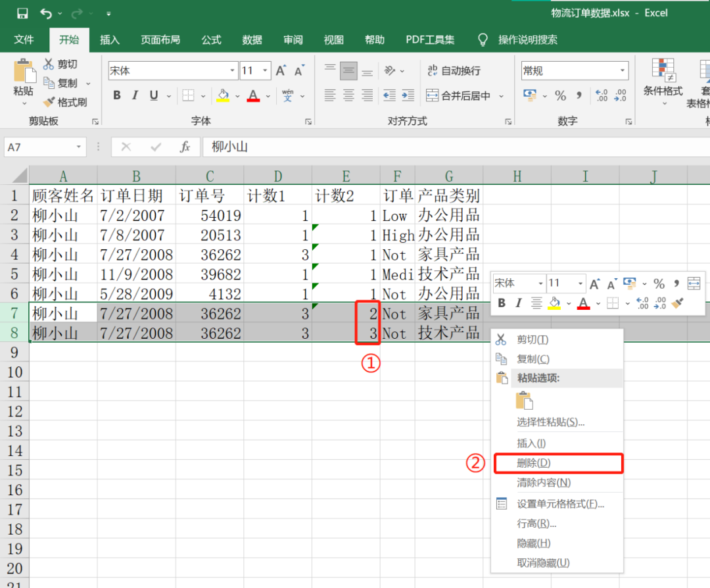Apply ribbon red font color A
This screenshot has height=588, width=710.
(253, 95)
